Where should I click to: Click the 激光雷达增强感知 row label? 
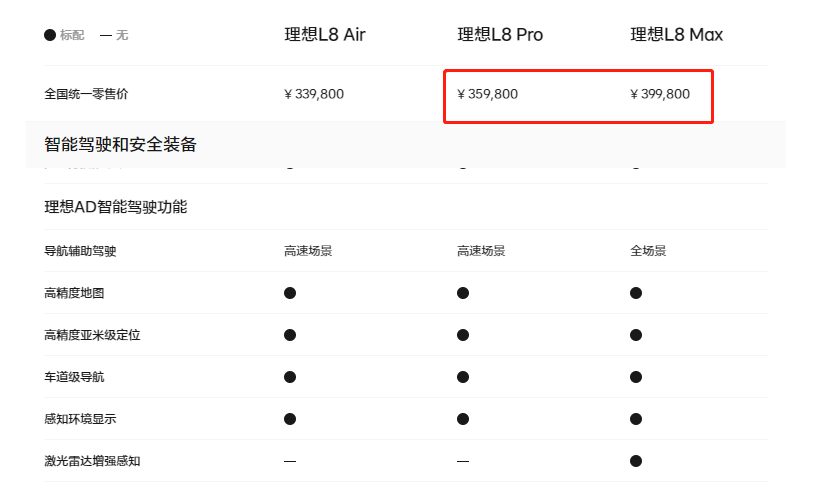(x=92, y=461)
